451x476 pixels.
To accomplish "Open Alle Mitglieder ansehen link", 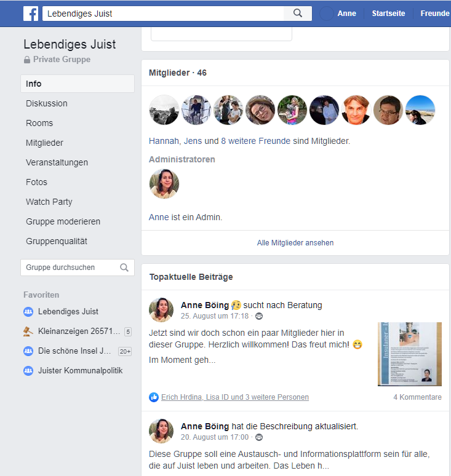I will [x=295, y=243].
